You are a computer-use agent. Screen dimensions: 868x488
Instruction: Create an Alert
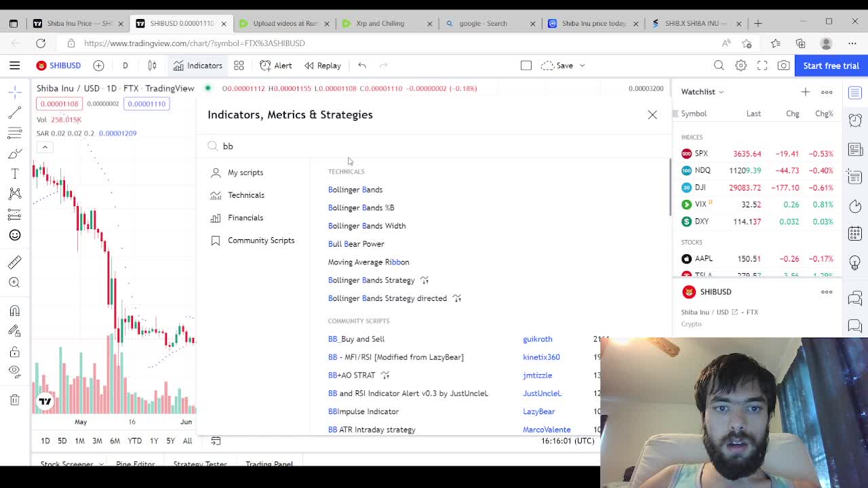[276, 66]
